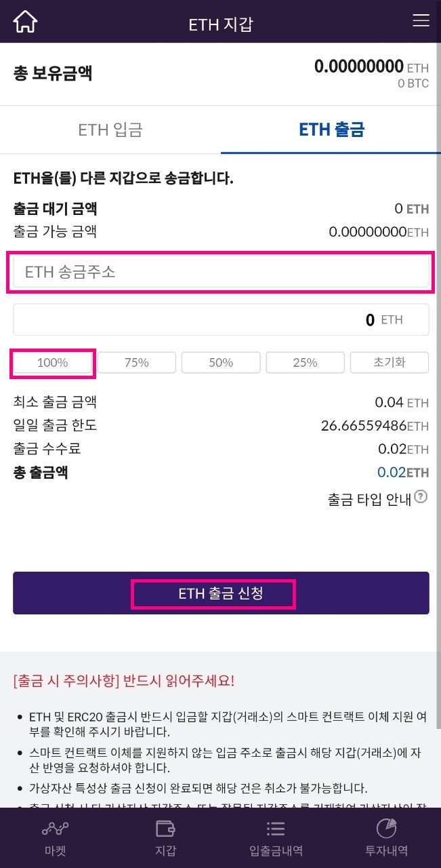The image size is (441, 868).
Task: Switch to the ETH 입금 tab
Action: pos(110,130)
